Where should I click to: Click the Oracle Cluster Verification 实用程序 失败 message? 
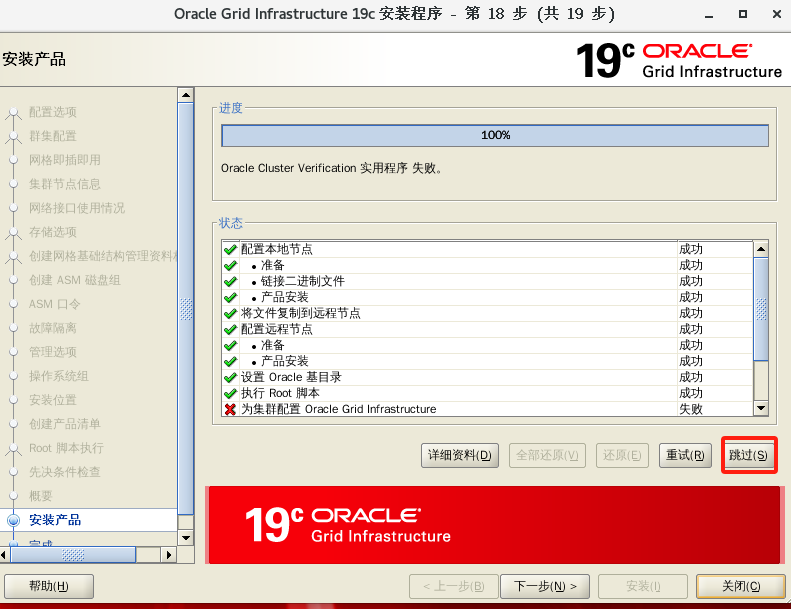331,169
